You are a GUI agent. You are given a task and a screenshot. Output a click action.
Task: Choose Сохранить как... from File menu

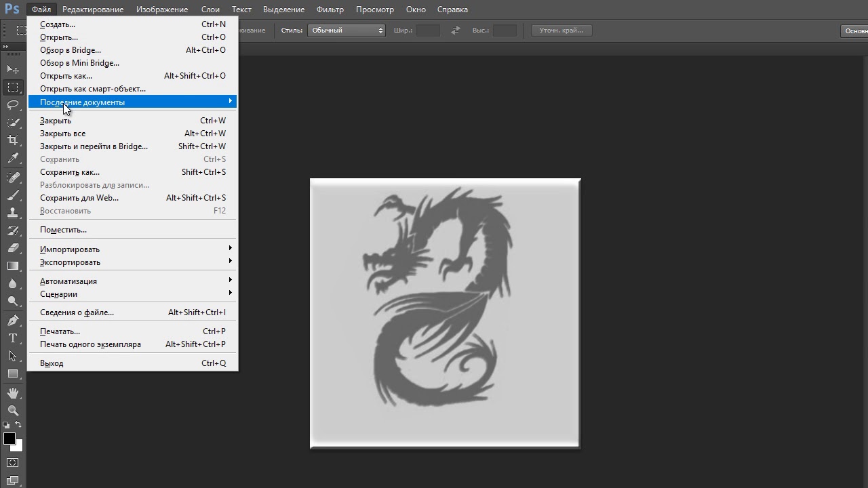click(70, 172)
